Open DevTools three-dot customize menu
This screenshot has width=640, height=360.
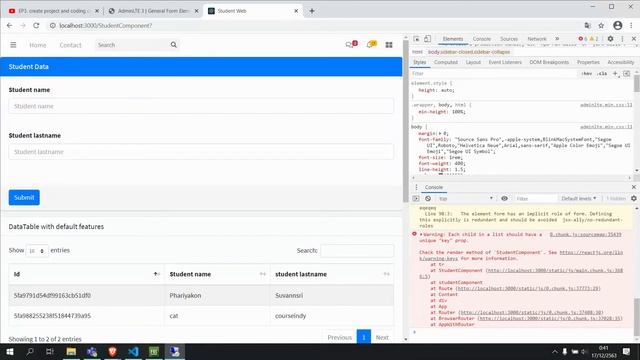pos(622,39)
